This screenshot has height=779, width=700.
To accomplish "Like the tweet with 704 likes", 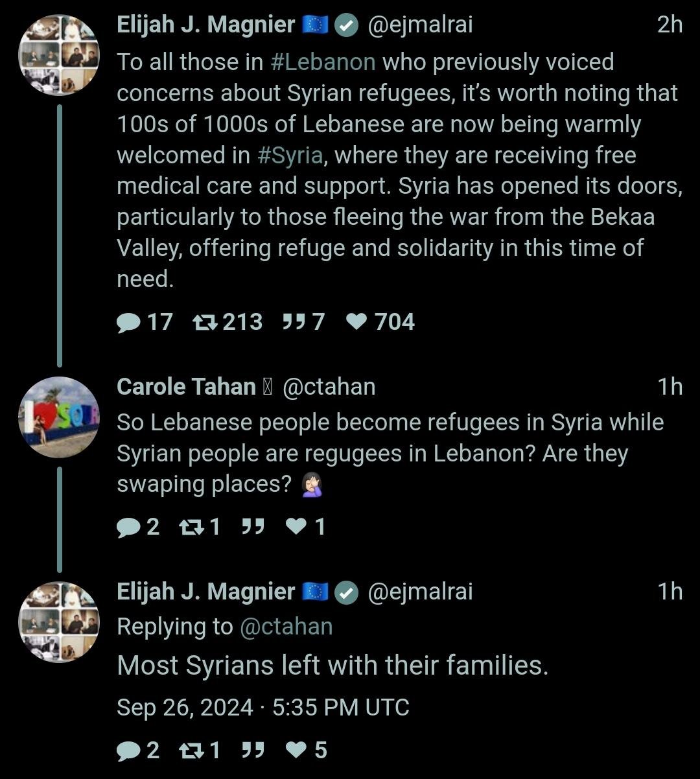I will point(356,322).
